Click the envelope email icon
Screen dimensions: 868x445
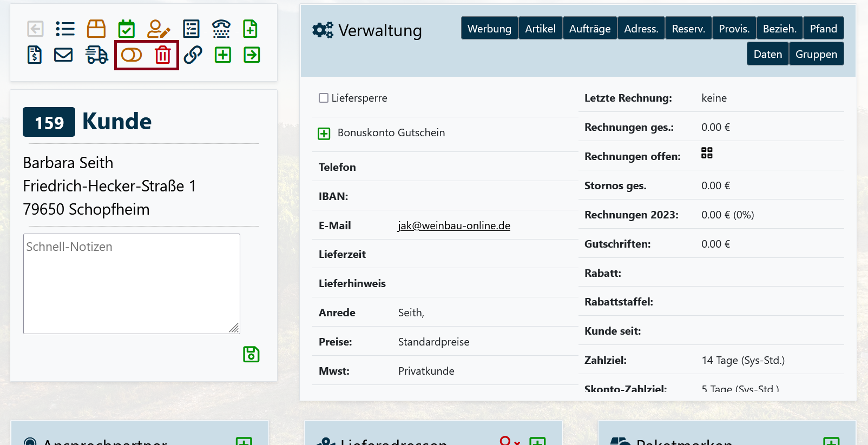pos(63,55)
